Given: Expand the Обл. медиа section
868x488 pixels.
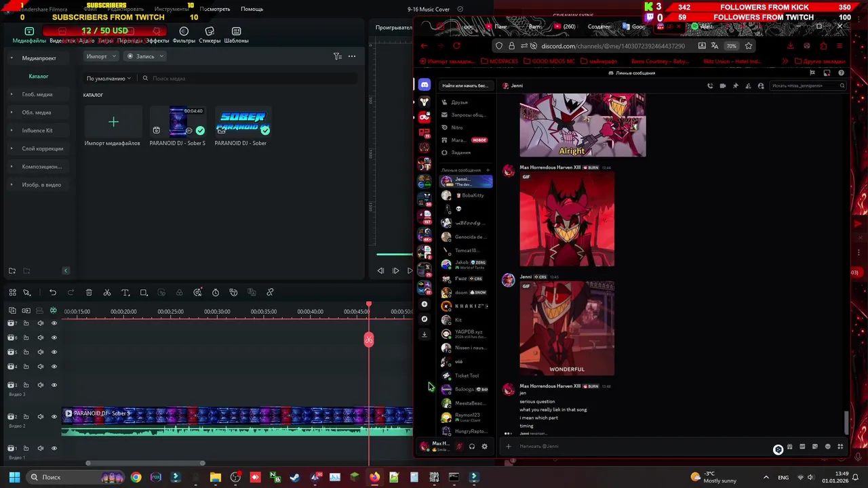Looking at the screenshot, I should 12,113.
